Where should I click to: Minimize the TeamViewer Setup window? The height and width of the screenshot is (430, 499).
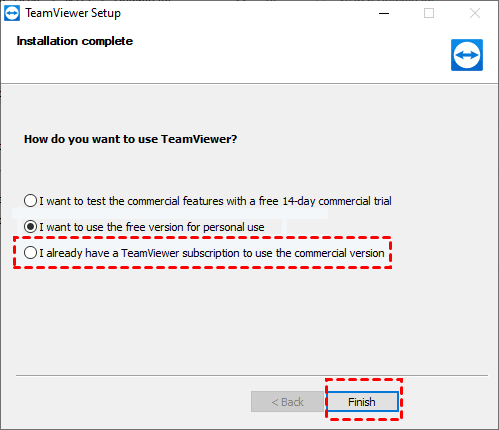[x=384, y=13]
